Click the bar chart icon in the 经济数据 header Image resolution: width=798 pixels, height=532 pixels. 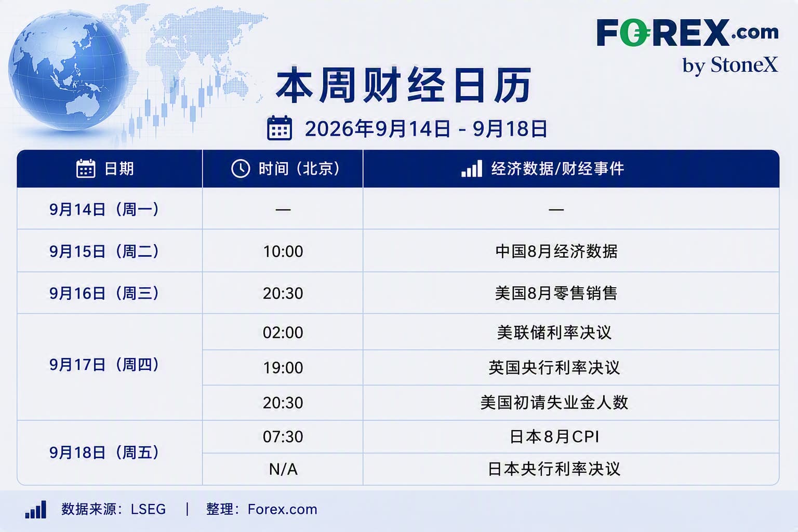click(472, 169)
